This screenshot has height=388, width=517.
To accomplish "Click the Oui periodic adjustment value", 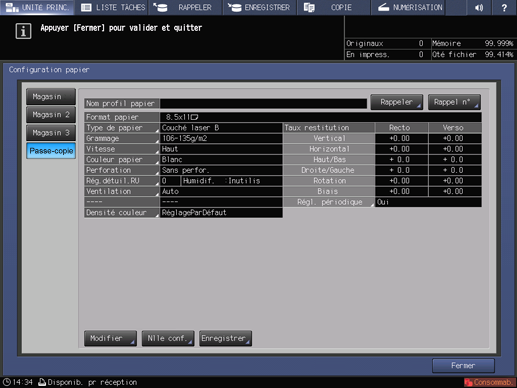I will click(x=428, y=202).
